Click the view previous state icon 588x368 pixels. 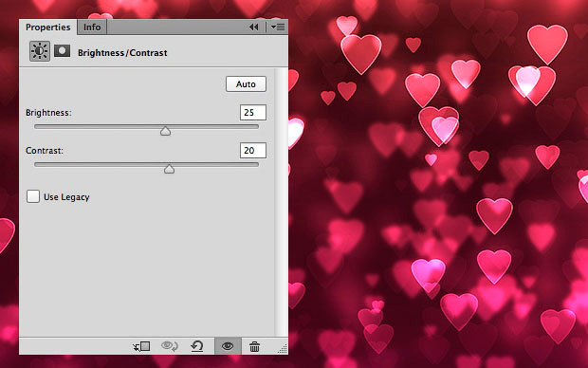[x=170, y=346]
